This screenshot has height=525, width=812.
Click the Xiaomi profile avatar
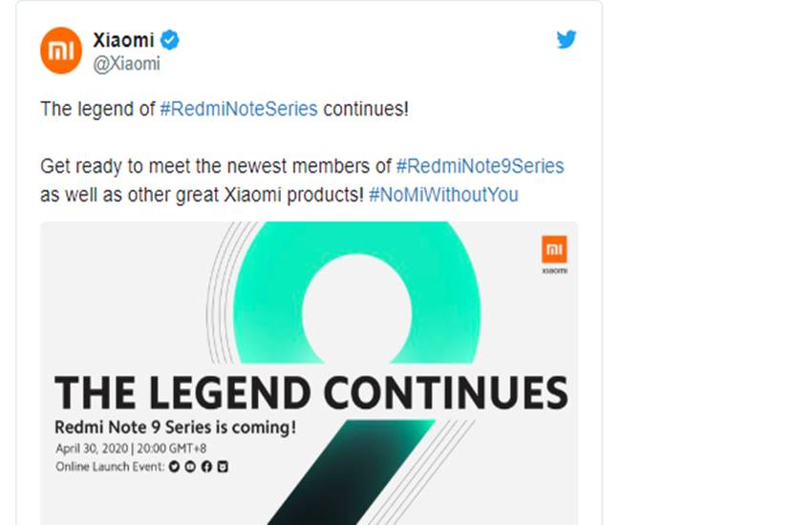pyautogui.click(x=61, y=51)
